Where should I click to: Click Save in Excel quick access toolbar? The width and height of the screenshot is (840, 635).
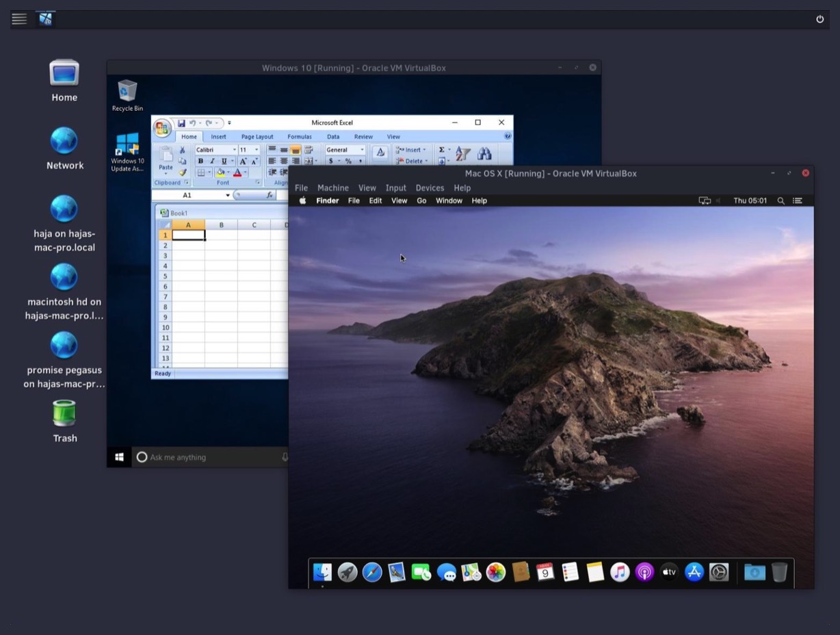click(181, 123)
